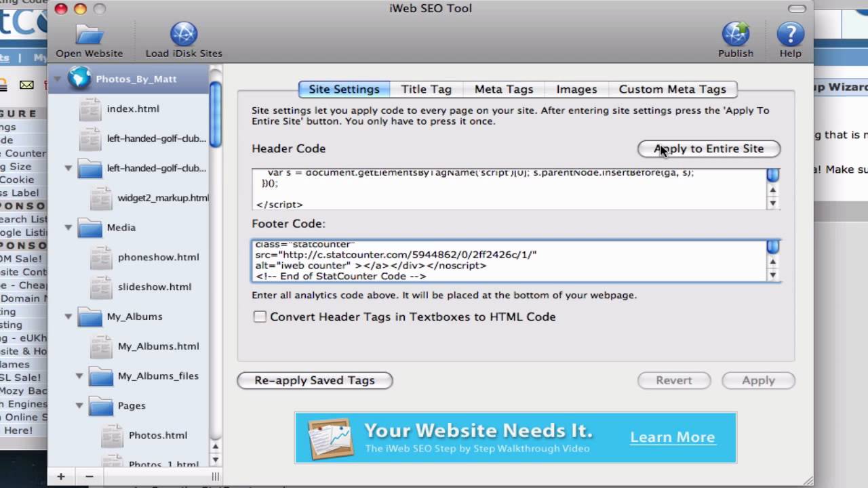This screenshot has width=868, height=488.
Task: Click the minus remove button in sidebar
Action: click(x=89, y=476)
